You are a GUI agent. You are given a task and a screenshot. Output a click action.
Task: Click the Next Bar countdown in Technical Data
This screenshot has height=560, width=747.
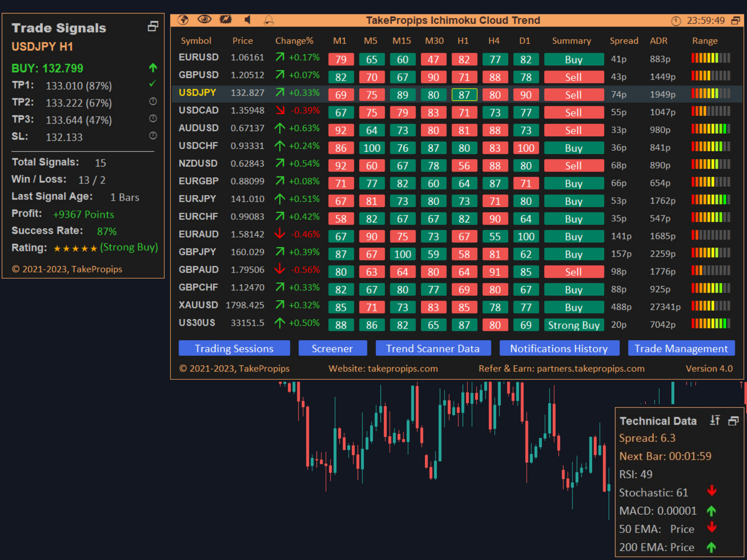pos(665,456)
